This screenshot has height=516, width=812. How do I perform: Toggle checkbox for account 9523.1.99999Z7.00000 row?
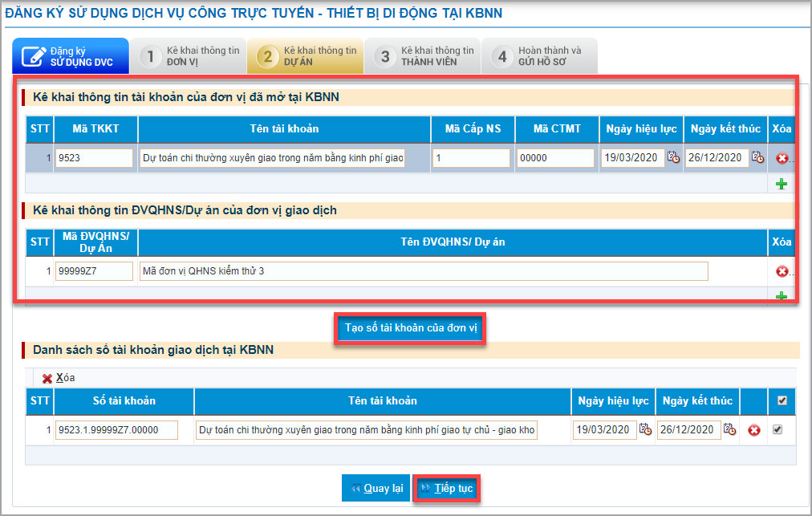pyautogui.click(x=777, y=430)
